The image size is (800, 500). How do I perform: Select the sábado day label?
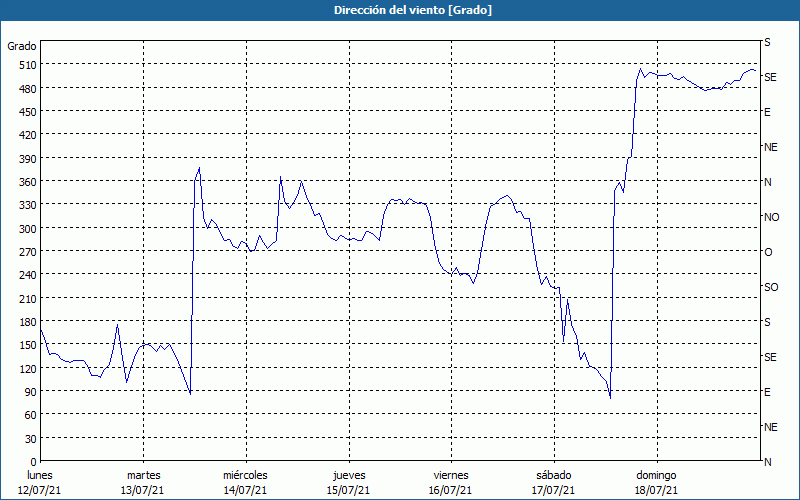[554, 476]
